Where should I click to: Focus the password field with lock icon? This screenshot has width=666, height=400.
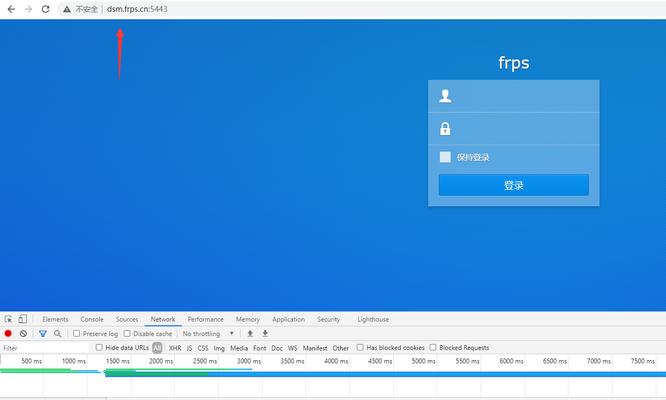(514, 129)
